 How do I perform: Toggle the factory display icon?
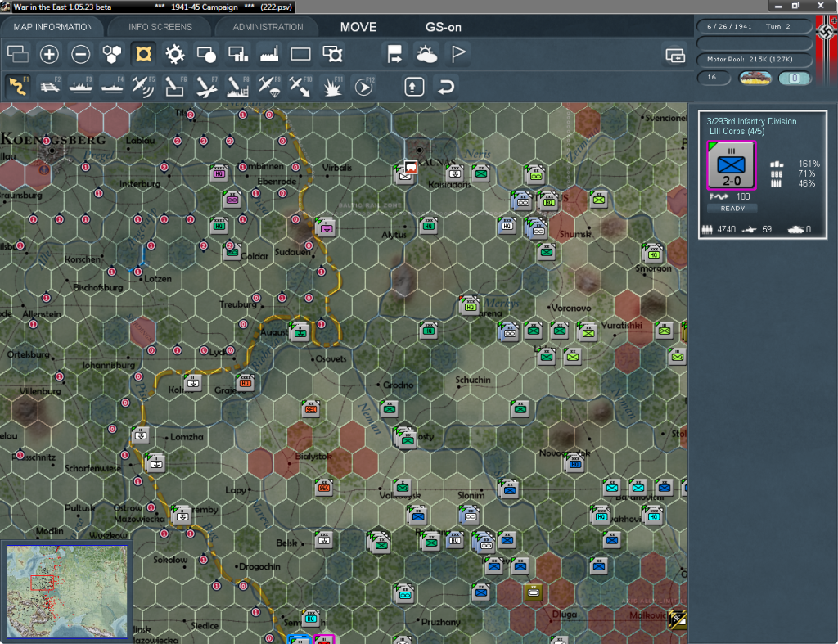click(x=269, y=54)
